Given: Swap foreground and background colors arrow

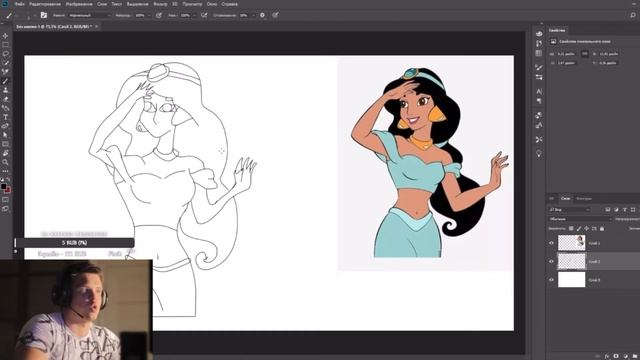Looking at the screenshot, I should (x=9, y=180).
